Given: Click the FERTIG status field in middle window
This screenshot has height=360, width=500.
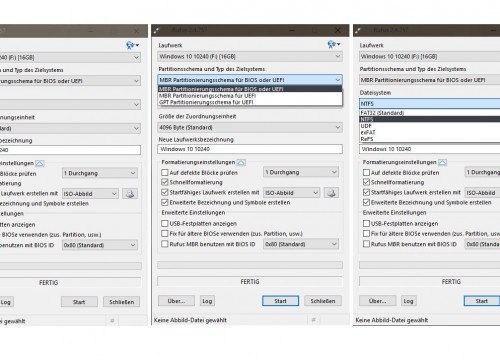Looking at the screenshot, I should pyautogui.click(x=250, y=282).
